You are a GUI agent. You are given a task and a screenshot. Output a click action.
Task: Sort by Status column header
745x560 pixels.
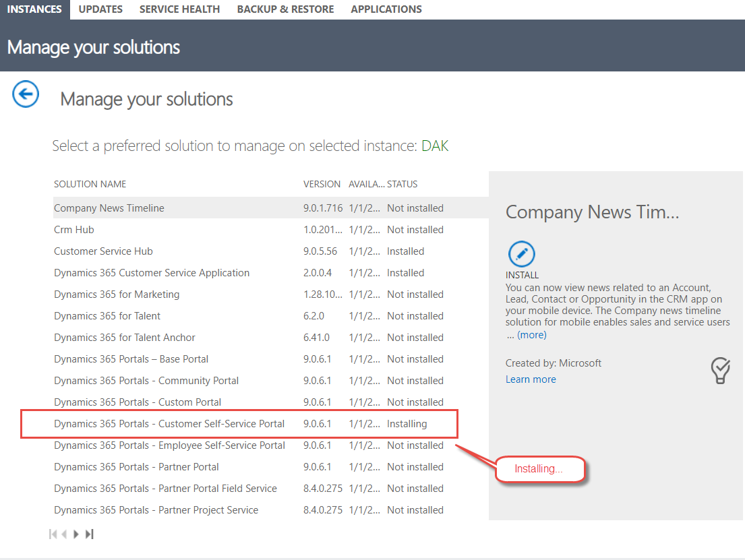click(x=402, y=184)
